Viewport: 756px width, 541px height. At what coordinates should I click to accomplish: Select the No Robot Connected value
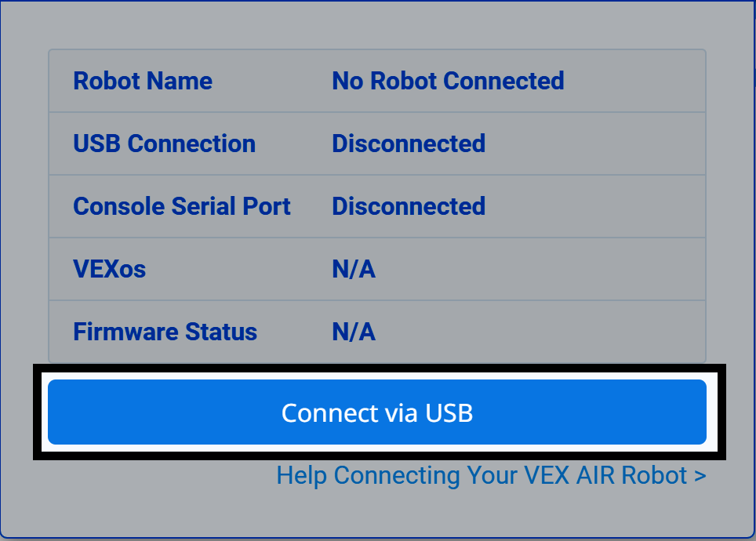coord(448,81)
